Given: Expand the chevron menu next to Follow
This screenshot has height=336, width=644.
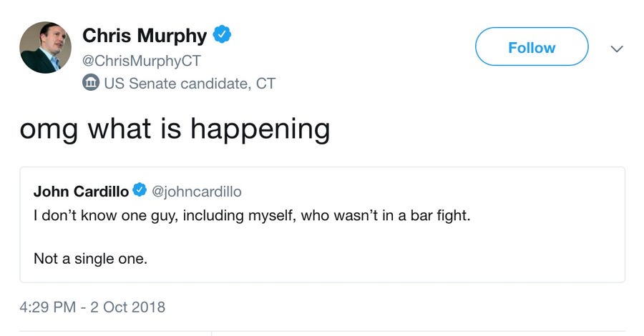Looking at the screenshot, I should click(x=616, y=49).
